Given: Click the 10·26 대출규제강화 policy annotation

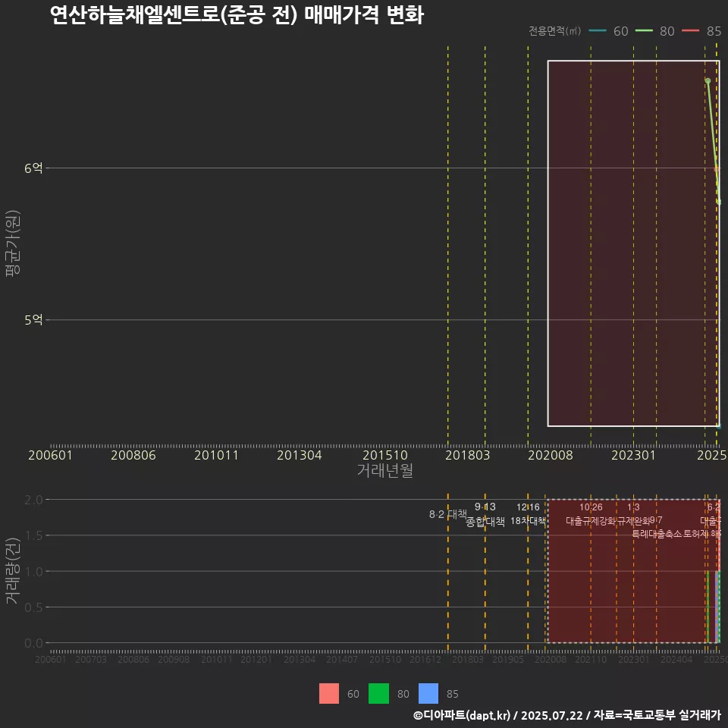Looking at the screenshot, I should coord(591,514).
